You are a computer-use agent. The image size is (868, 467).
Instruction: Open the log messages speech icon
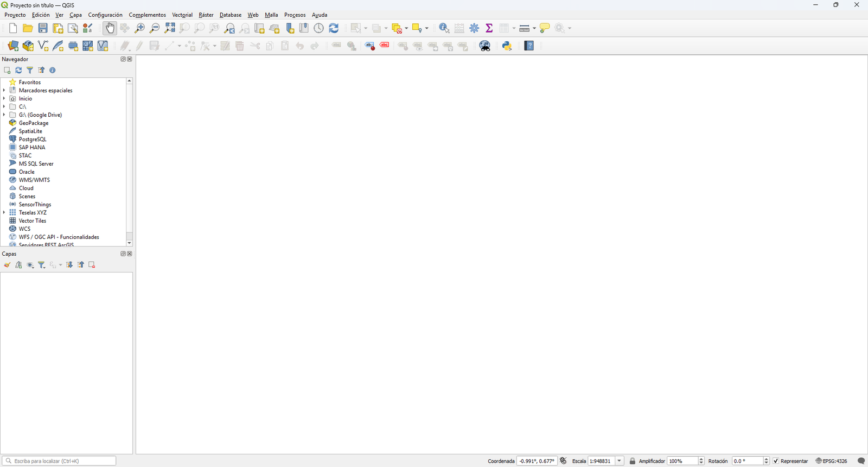(861, 461)
